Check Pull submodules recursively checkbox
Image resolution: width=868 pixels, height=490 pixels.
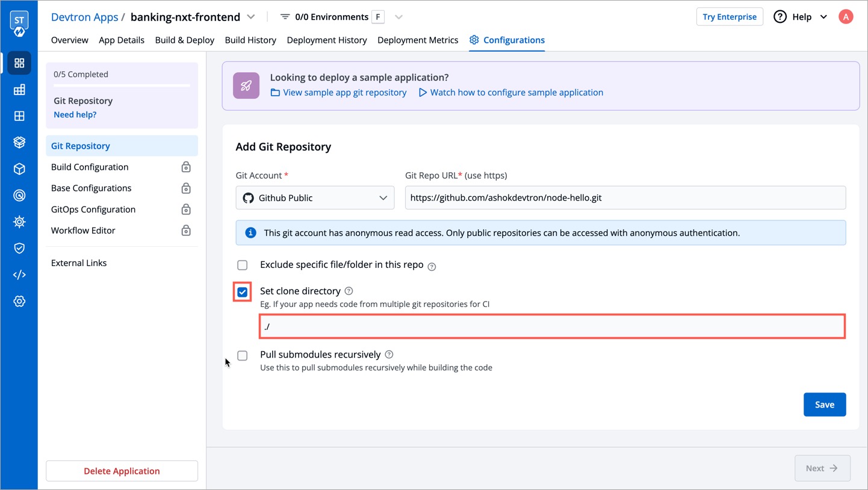pos(243,356)
